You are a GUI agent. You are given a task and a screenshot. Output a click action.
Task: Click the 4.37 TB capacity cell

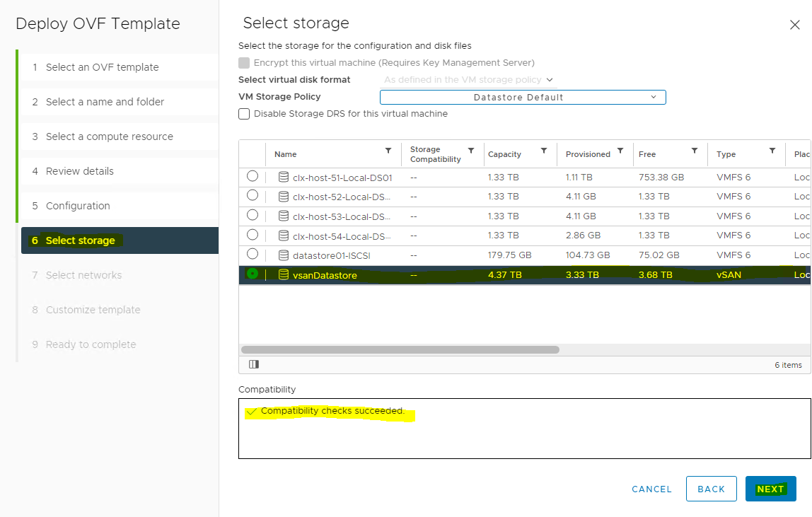(x=504, y=274)
